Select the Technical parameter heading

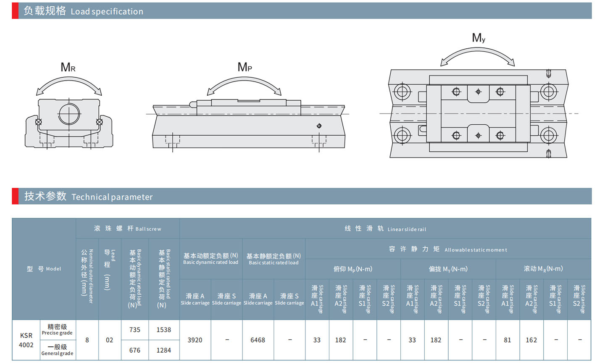(88, 196)
